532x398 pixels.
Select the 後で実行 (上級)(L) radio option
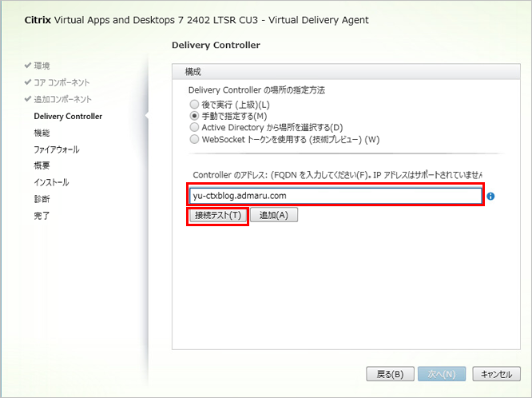tap(193, 105)
